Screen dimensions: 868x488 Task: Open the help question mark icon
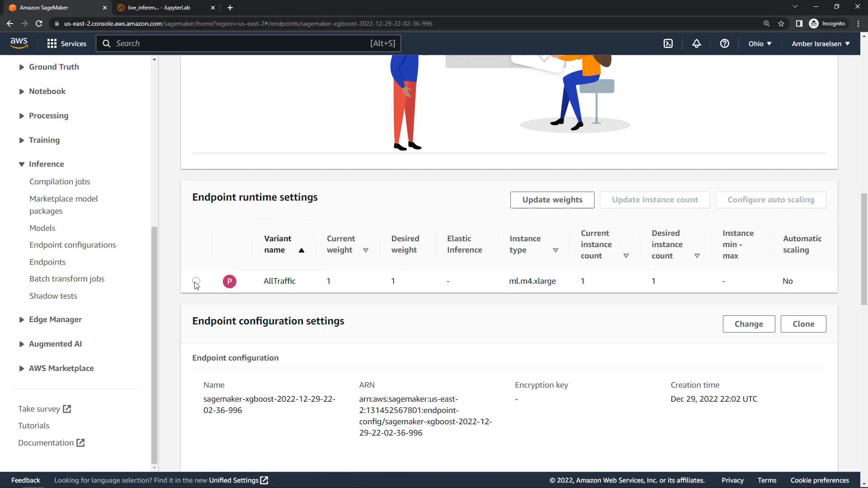(725, 43)
